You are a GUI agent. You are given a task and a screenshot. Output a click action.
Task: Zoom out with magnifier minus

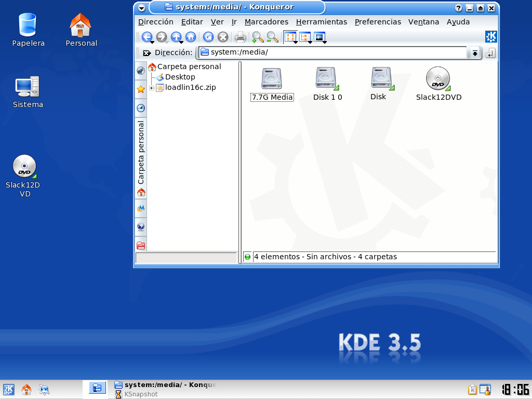[x=272, y=37]
